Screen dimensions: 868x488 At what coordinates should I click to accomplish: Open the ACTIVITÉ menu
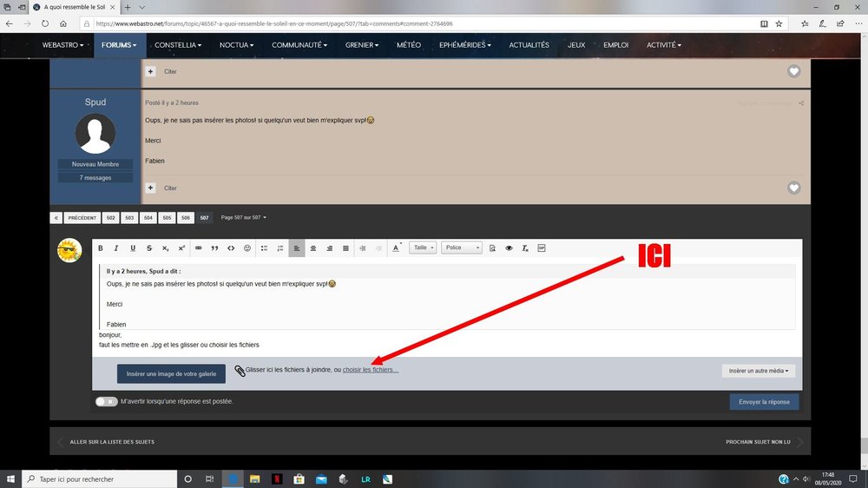click(x=663, y=45)
